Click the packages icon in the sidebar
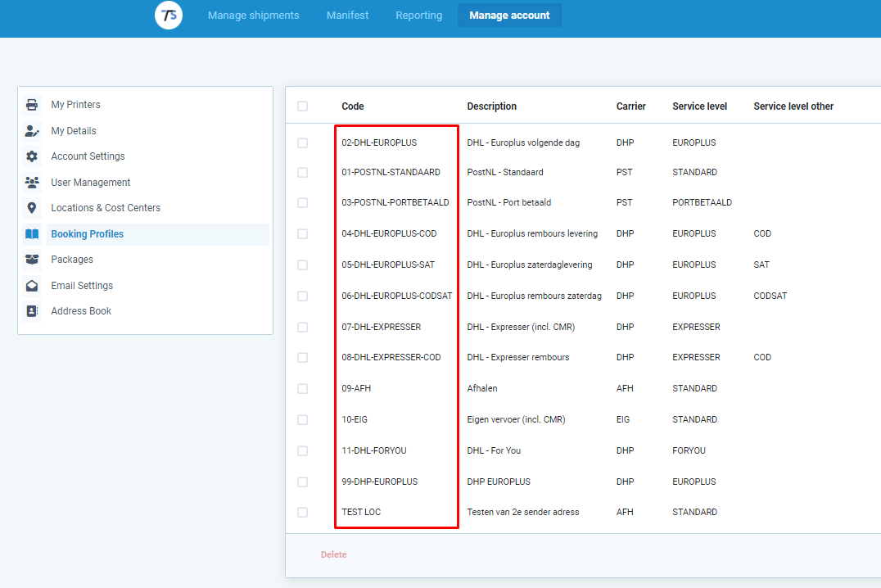Screen dimensions: 881x588 coord(33,259)
